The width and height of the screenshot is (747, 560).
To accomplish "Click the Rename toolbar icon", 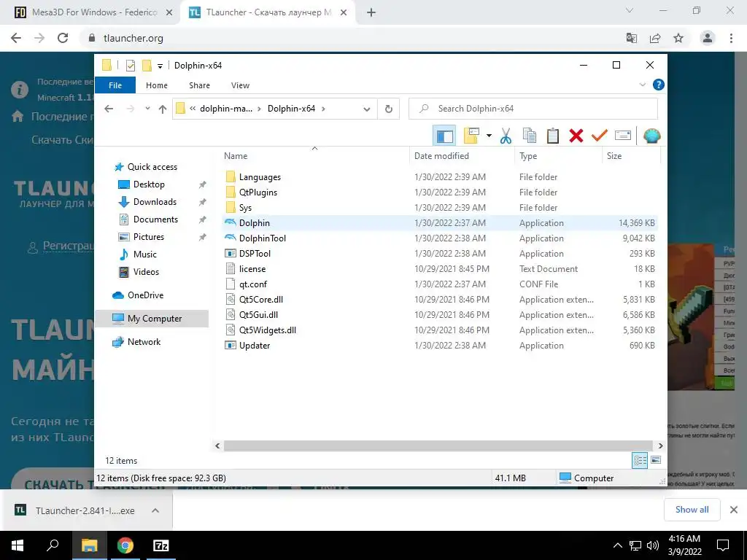I will coord(623,136).
